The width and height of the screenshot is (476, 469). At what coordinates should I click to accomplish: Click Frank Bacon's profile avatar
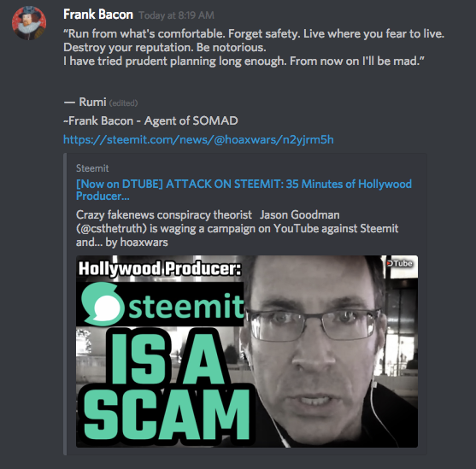(x=29, y=23)
